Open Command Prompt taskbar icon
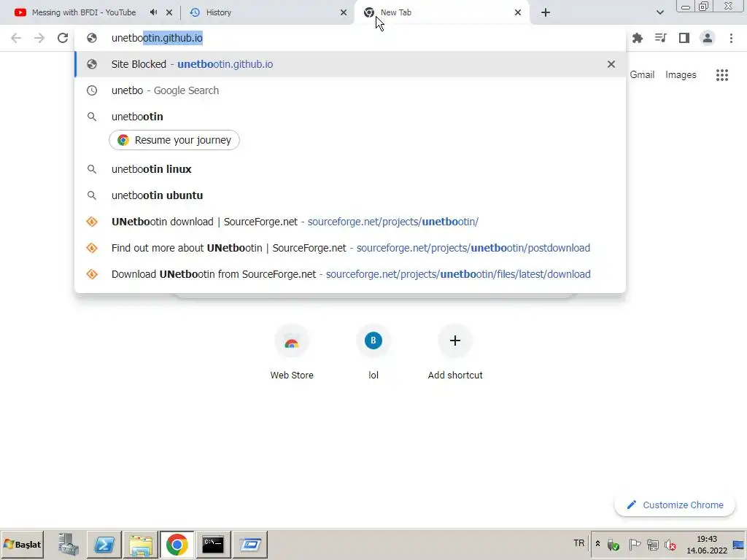Image resolution: width=747 pixels, height=560 pixels. point(213,544)
